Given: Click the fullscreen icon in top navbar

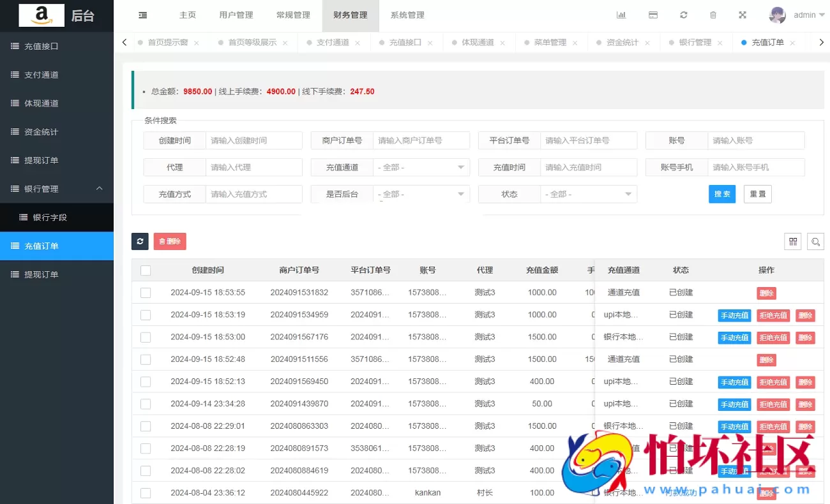Looking at the screenshot, I should pyautogui.click(x=742, y=14).
